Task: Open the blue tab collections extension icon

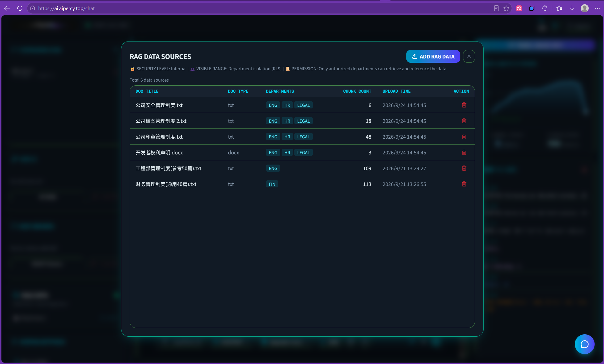Action: [532, 8]
